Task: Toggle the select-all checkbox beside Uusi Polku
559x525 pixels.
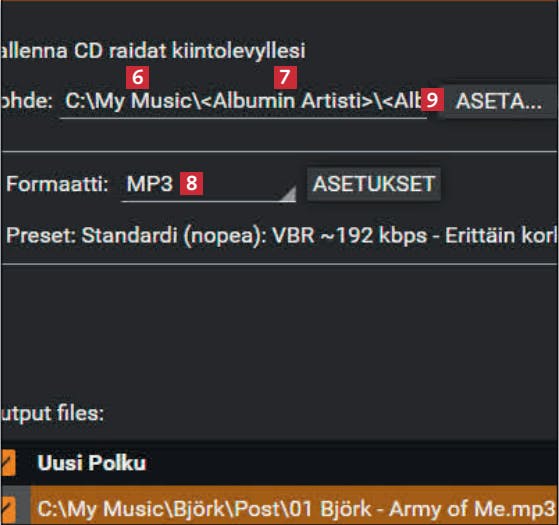Action: point(8,463)
